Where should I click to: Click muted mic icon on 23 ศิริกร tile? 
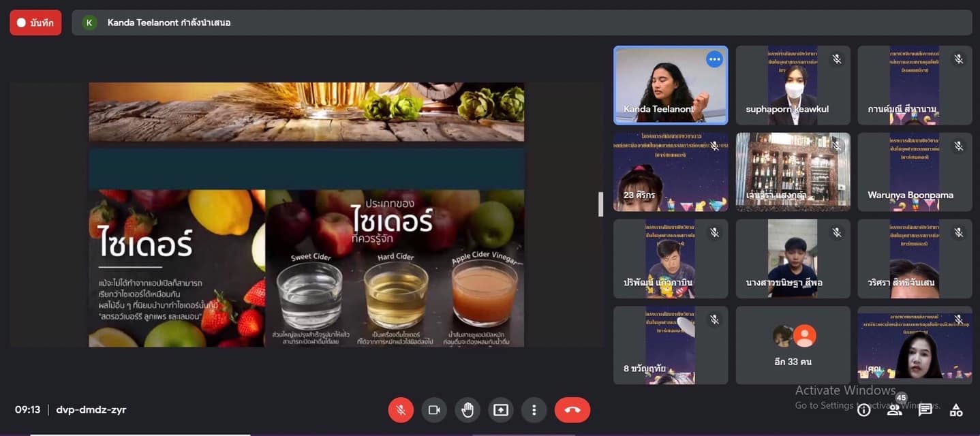[714, 146]
